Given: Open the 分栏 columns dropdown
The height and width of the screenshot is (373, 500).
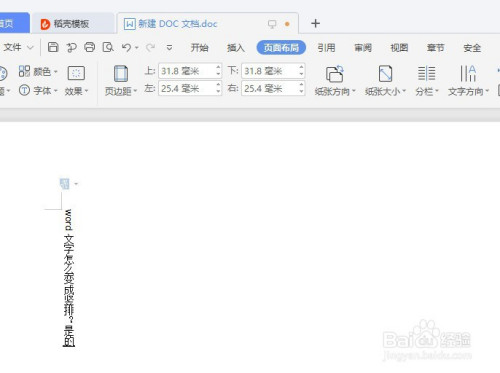Looking at the screenshot, I should tap(427, 81).
